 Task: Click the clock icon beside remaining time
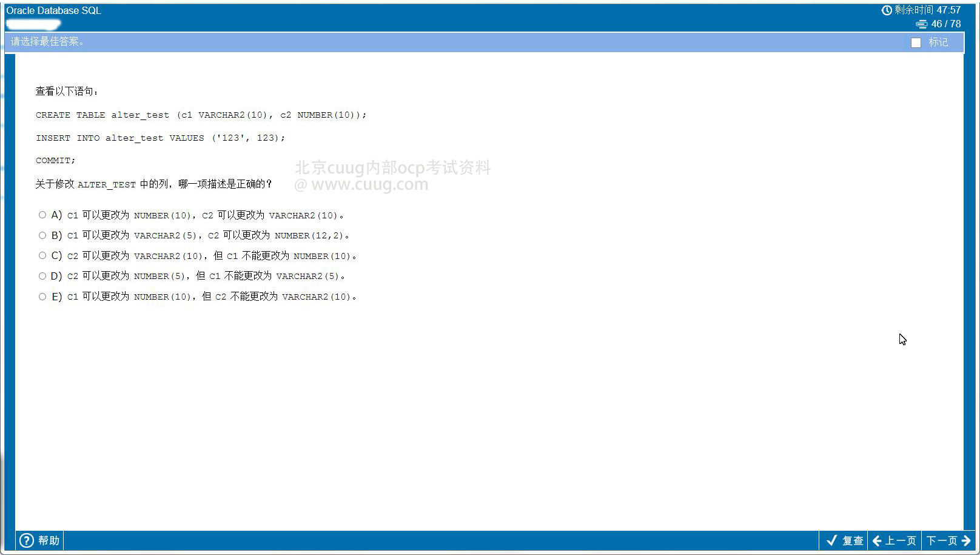pos(887,10)
